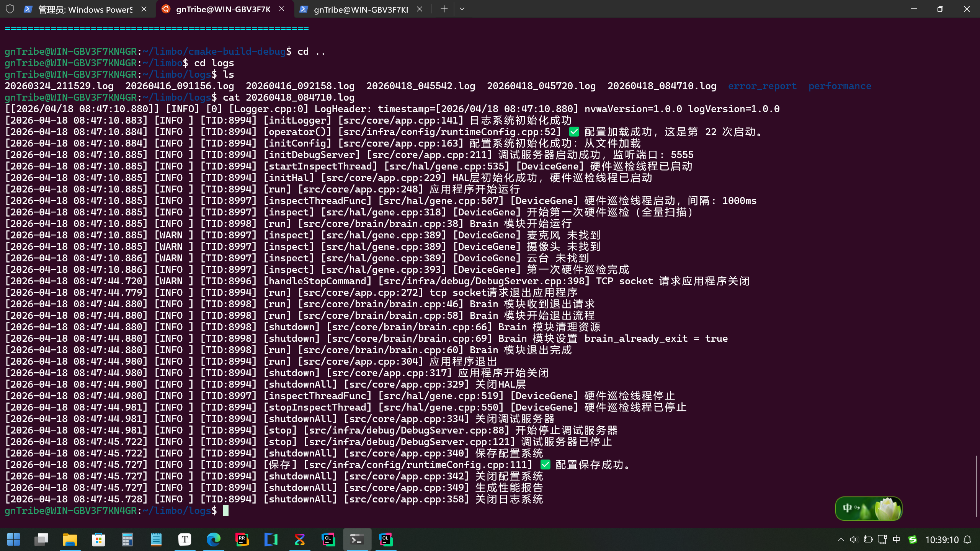Show hidden system tray icons
The image size is (980, 551).
tap(841, 540)
